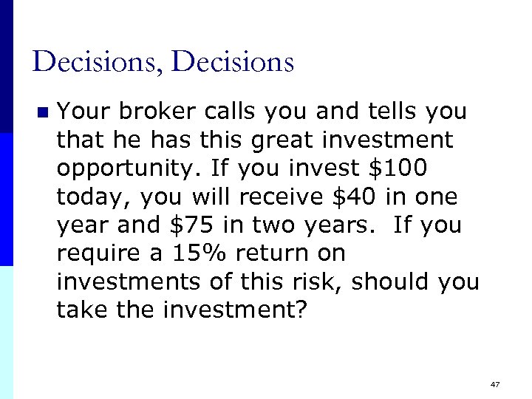Click the dark navy sidebar segment
This screenshot has width=532, height=399.
(x=6, y=66)
